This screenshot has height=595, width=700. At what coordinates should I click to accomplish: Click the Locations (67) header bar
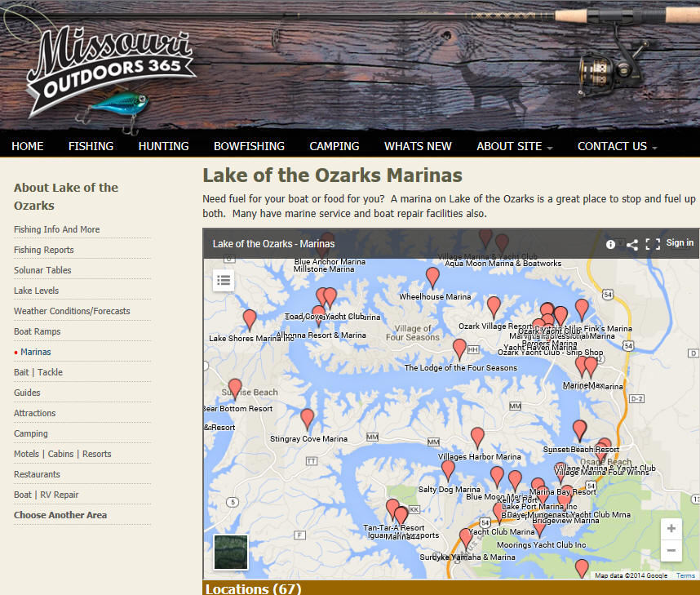pyautogui.click(x=451, y=588)
